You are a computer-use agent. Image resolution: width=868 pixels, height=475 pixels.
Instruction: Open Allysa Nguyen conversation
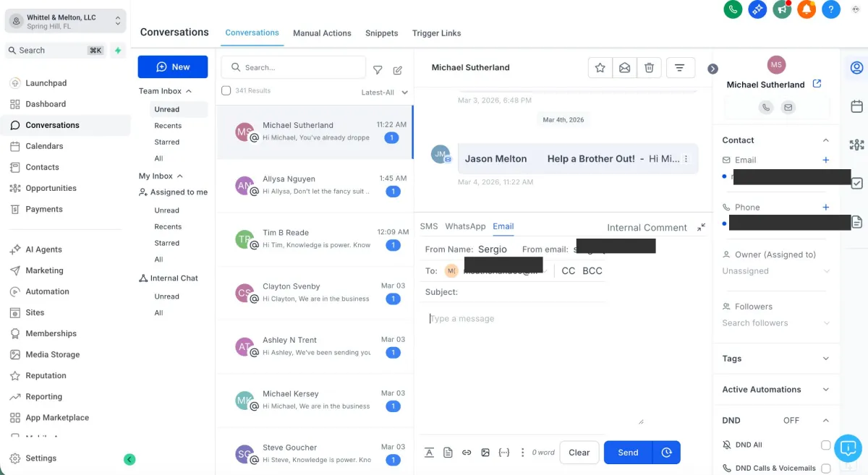pyautogui.click(x=315, y=185)
